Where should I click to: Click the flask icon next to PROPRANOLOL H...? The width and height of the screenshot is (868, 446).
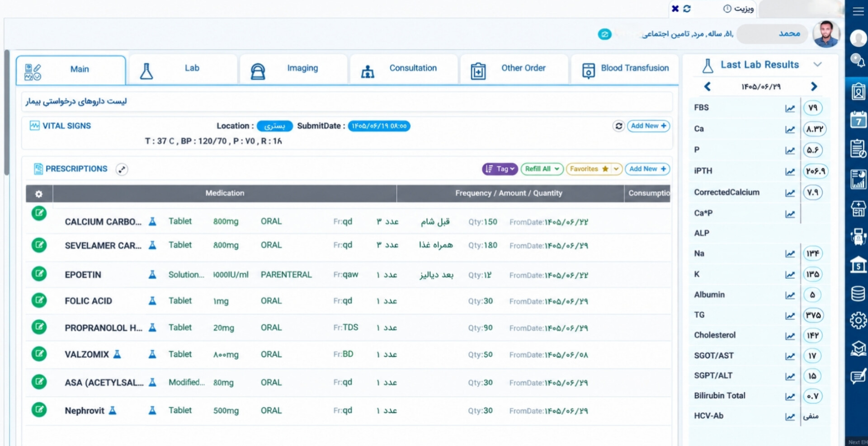point(152,328)
